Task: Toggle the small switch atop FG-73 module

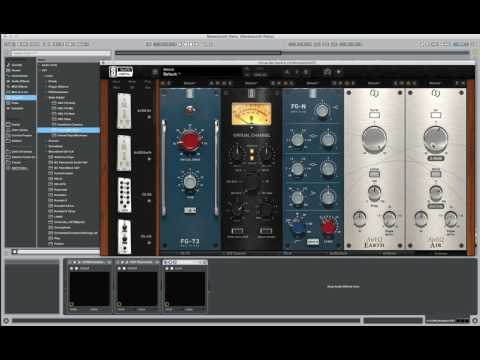Action: point(191,109)
